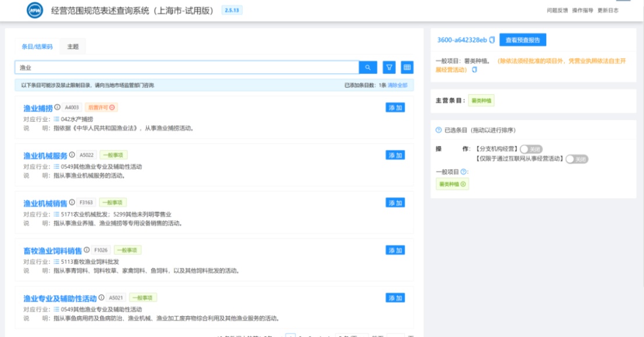This screenshot has height=337, width=644.
Task: Select the 条目/结果码 tab
Action: (x=37, y=47)
